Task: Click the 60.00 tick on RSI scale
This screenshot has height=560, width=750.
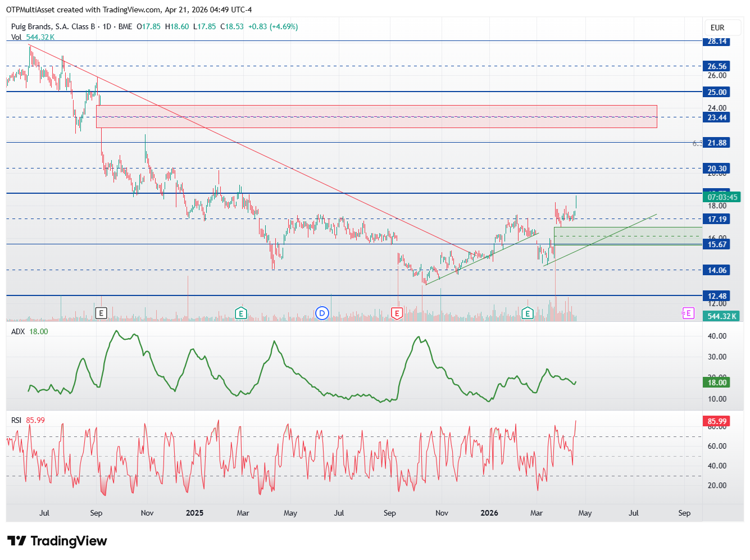Action: pyautogui.click(x=717, y=446)
